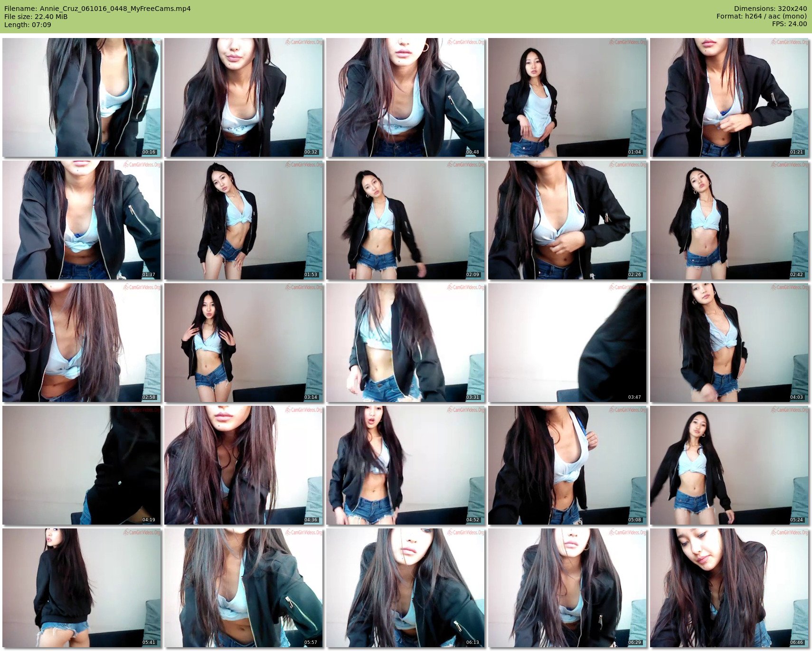Click the Filename line in the header
Viewport: 812px width, 651px height.
[97, 9]
